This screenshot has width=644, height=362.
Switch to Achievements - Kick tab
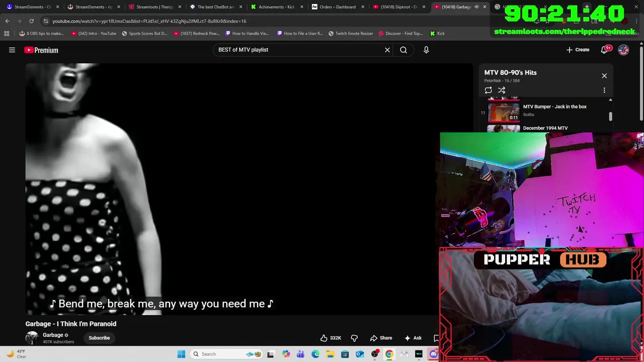tap(277, 7)
